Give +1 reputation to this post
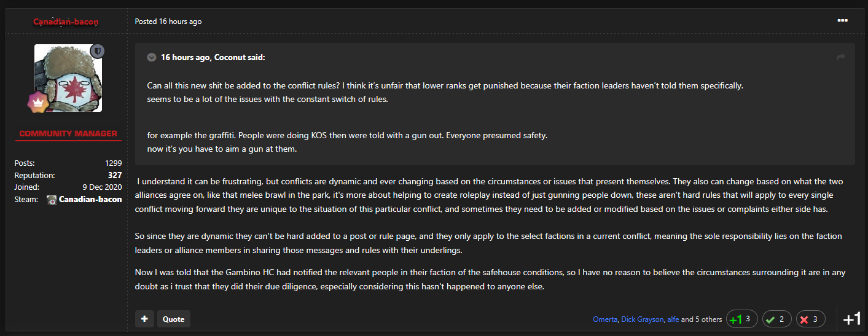The height and width of the screenshot is (336, 868). coord(852,319)
